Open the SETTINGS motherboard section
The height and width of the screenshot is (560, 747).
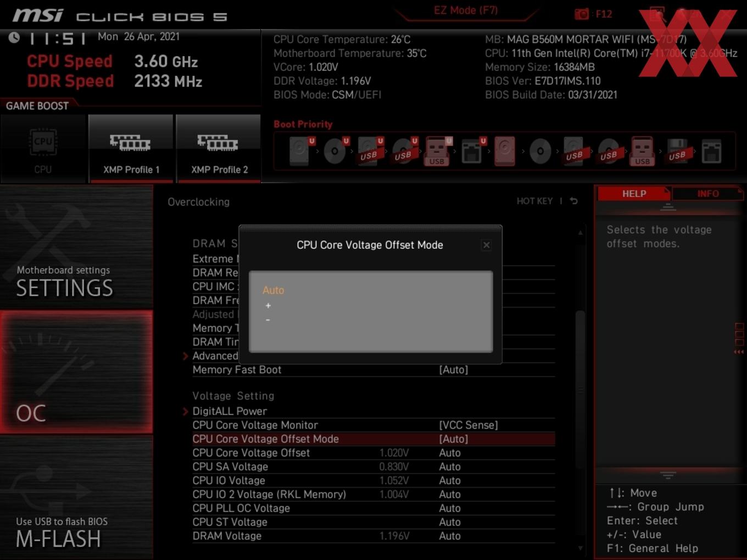(x=76, y=247)
